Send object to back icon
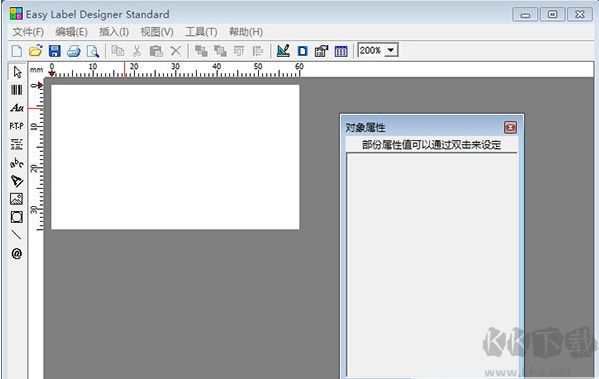The width and height of the screenshot is (599, 379). 220,51
